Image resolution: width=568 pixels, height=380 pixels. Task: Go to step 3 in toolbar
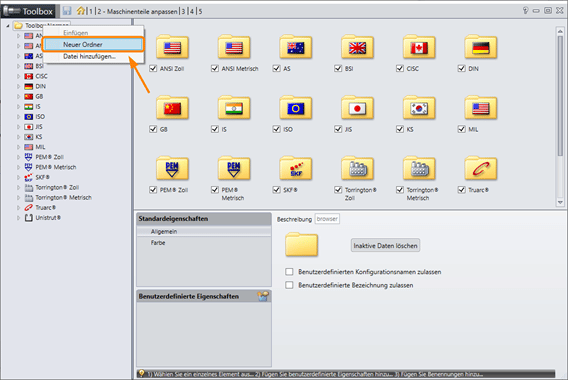tap(183, 11)
